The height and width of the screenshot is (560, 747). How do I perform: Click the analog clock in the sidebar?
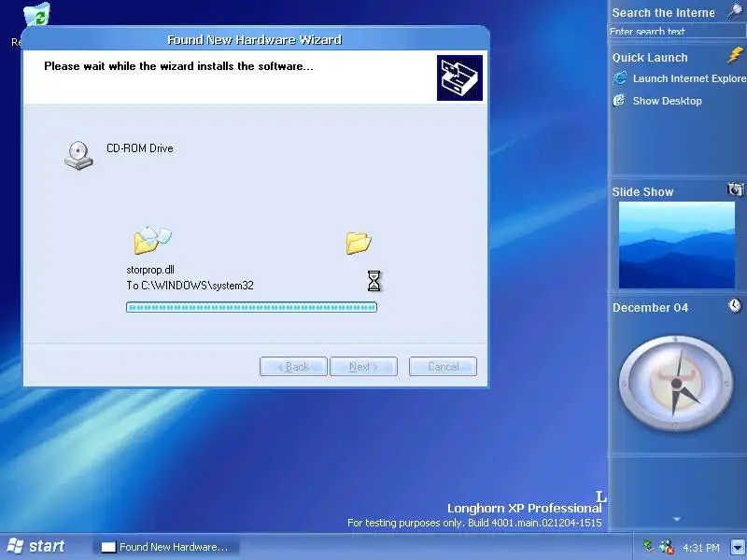coord(676,383)
